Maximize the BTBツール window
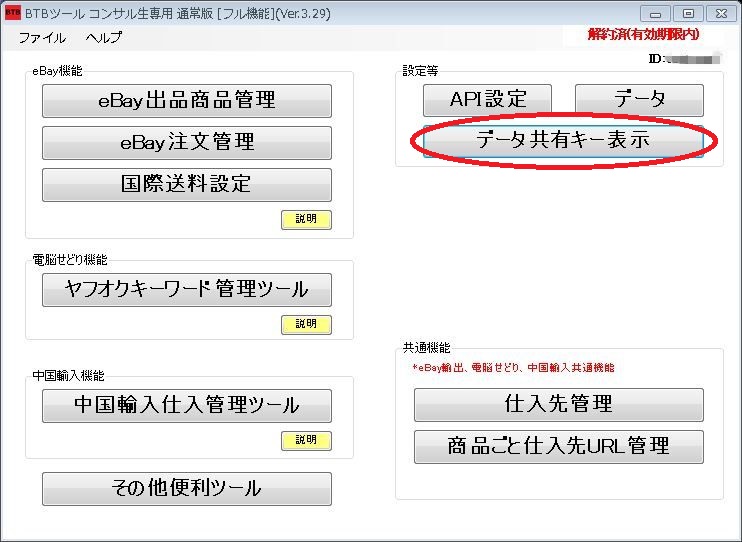This screenshot has width=742, height=542. [x=688, y=14]
